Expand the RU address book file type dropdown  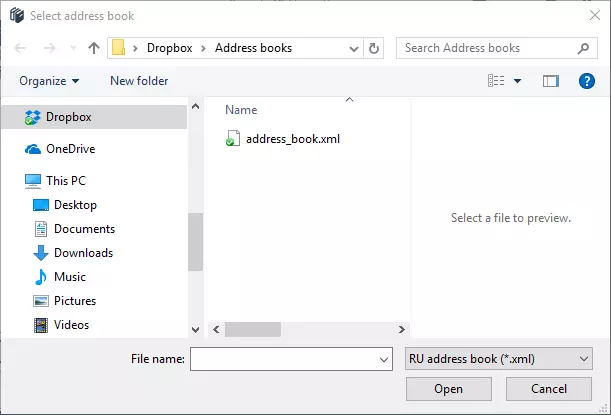499,359
